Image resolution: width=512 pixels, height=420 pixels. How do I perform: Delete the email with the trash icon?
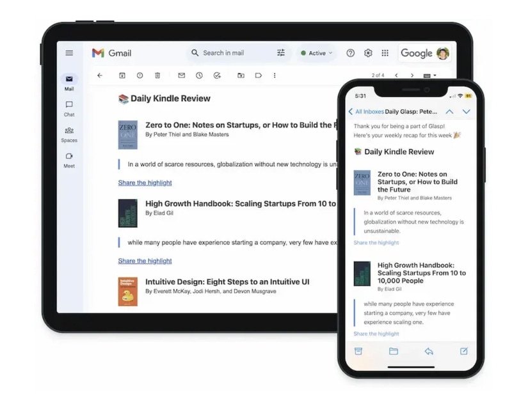pyautogui.click(x=157, y=75)
